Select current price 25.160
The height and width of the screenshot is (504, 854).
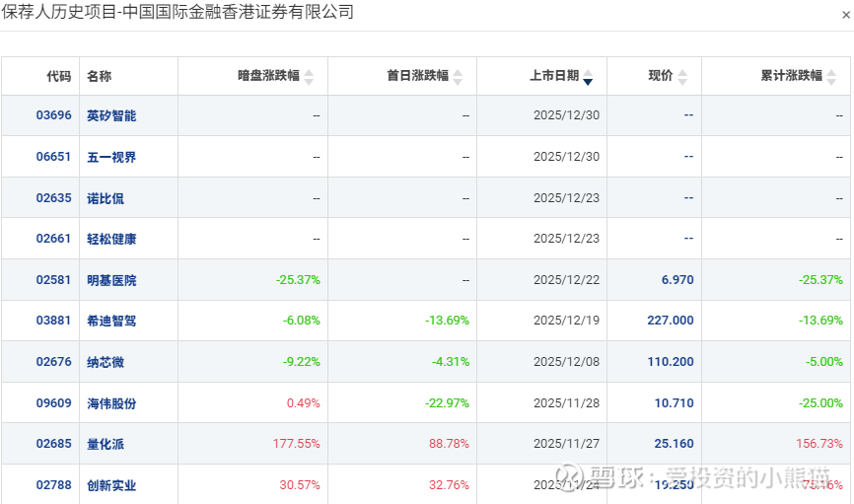pos(675,444)
